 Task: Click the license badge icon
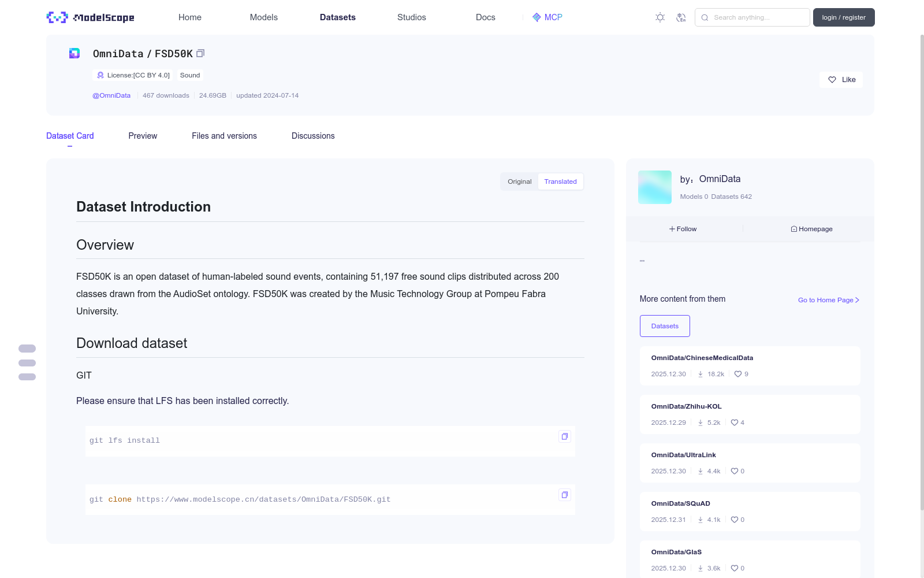[x=100, y=75]
